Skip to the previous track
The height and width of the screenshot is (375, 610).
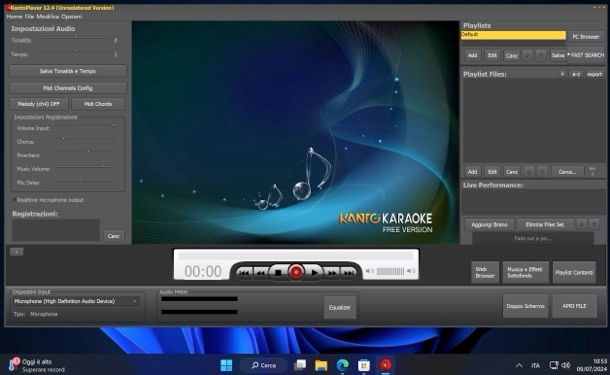[244, 273]
